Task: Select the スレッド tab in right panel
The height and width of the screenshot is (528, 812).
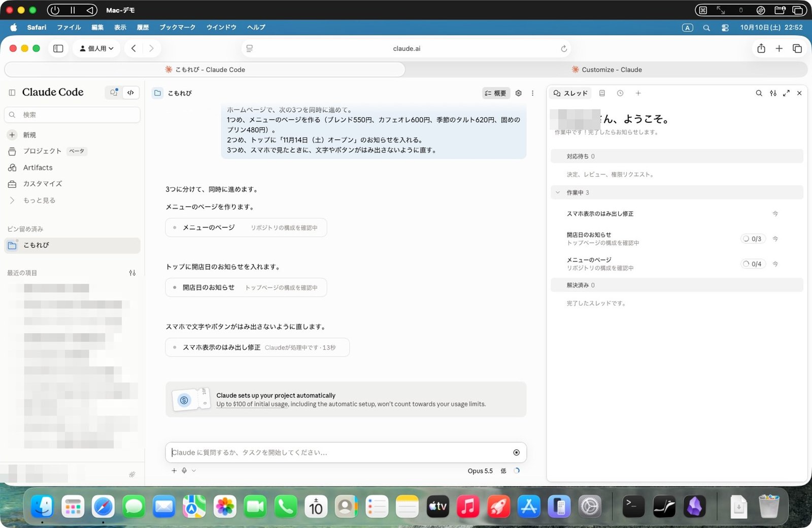Action: (571, 93)
